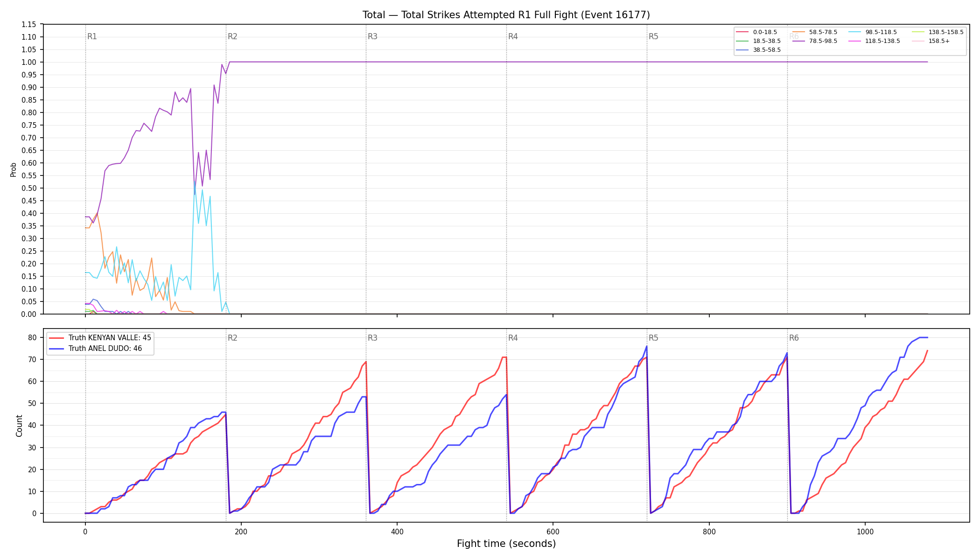
Task: Click the 20 tick on Count axis
Action: (32, 470)
